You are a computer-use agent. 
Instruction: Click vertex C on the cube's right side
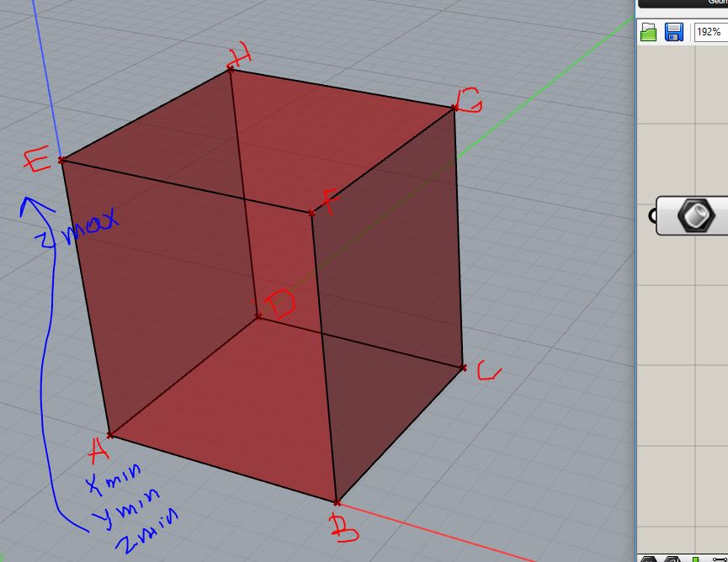click(x=463, y=368)
